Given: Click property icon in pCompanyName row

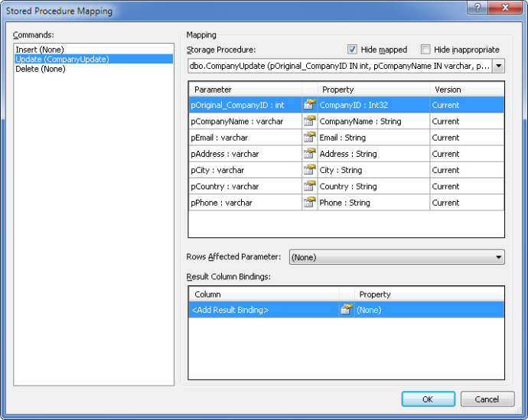Looking at the screenshot, I should click(x=309, y=122).
